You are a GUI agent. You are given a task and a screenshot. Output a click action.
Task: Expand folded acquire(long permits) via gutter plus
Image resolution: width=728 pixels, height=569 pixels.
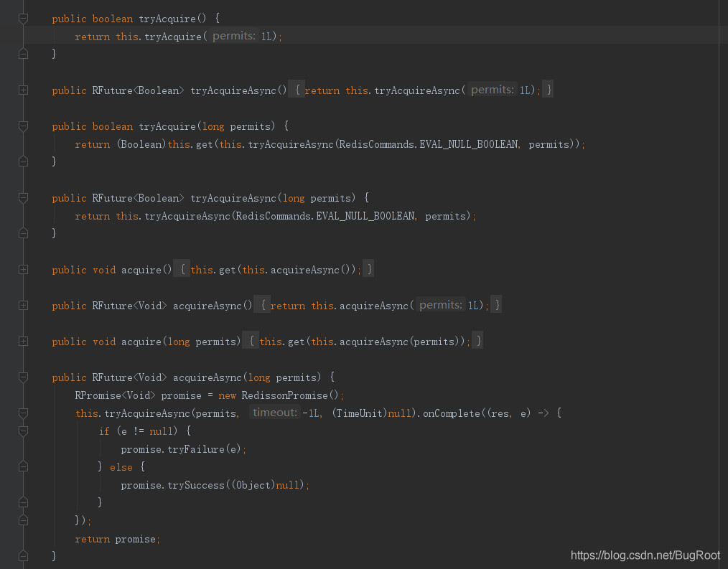click(23, 342)
